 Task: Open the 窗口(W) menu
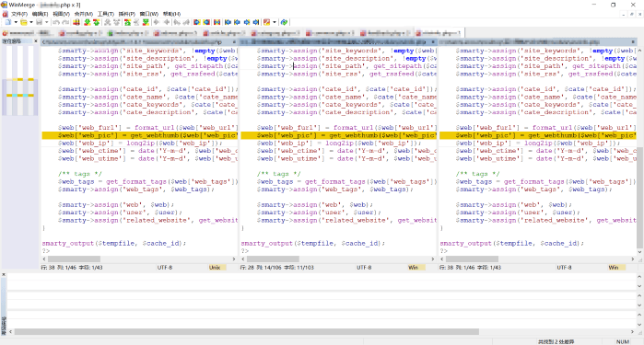(x=148, y=14)
